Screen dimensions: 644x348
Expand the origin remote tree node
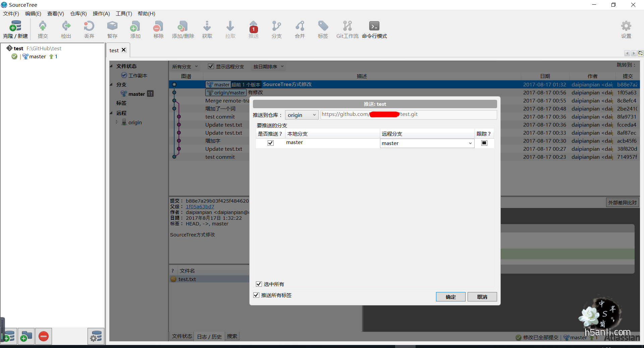117,122
